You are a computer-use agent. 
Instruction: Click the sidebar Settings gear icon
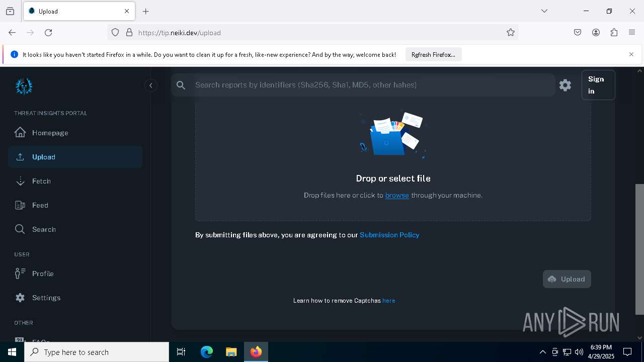(20, 298)
